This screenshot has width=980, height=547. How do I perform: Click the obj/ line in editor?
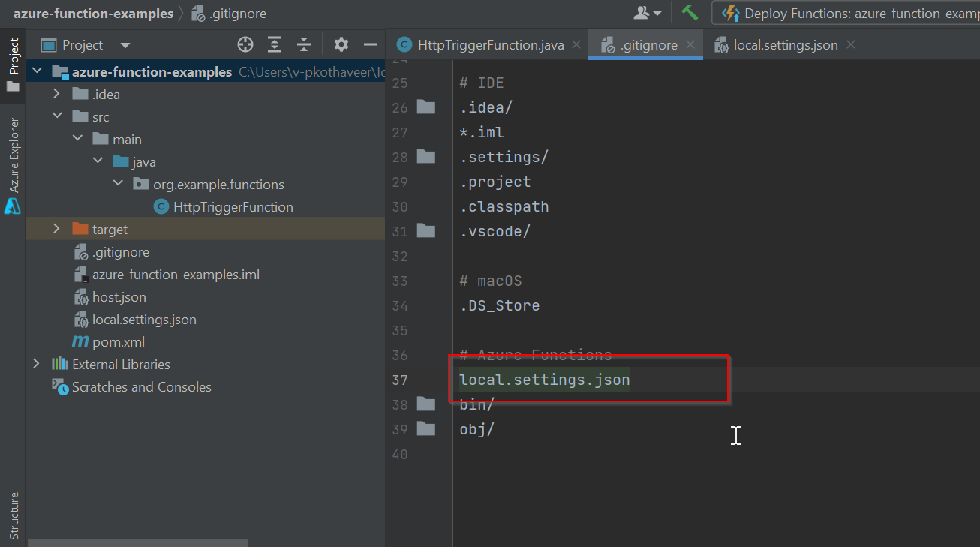click(477, 429)
